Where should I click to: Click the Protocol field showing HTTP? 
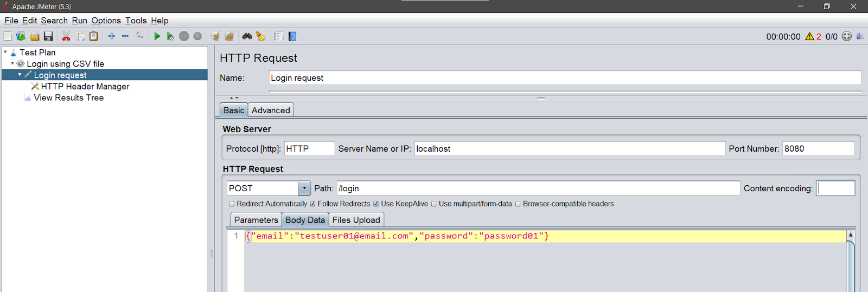pyautogui.click(x=309, y=148)
